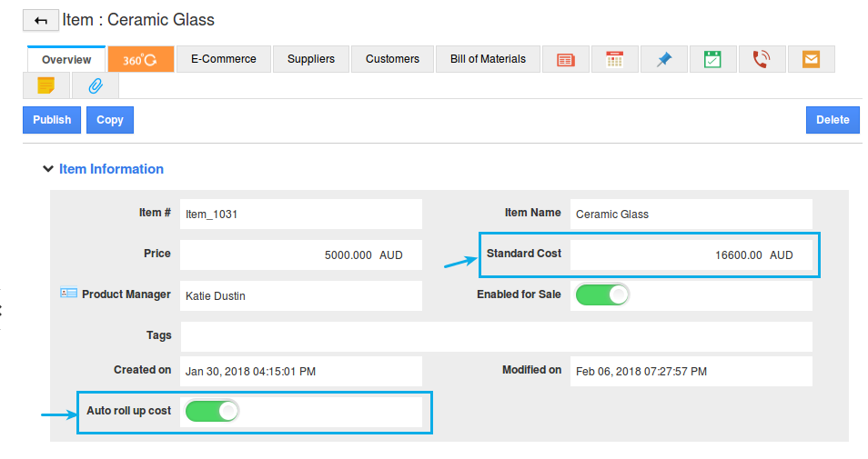
Task: Click the empty Tags input field
Action: [495, 336]
